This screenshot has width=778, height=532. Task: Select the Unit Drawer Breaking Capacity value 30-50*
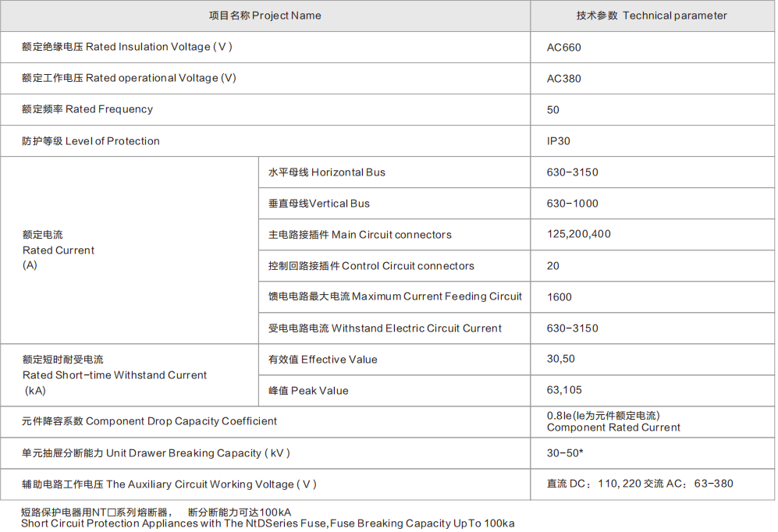[566, 453]
